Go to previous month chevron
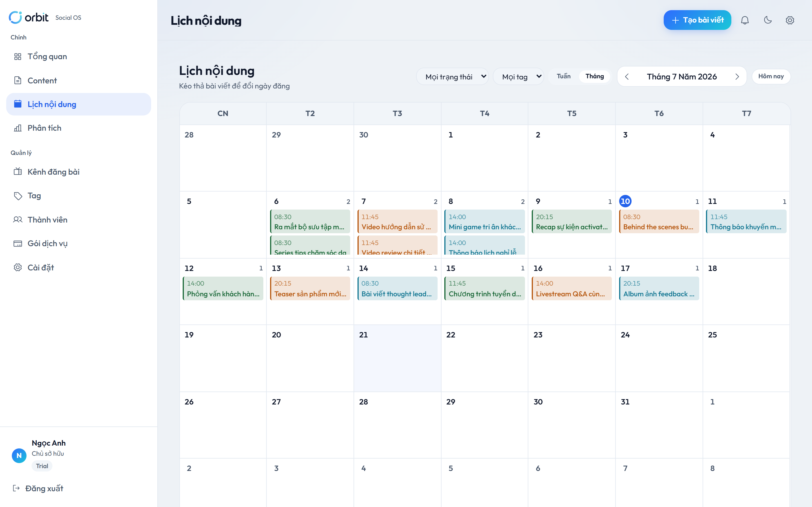812x507 pixels. 627,77
